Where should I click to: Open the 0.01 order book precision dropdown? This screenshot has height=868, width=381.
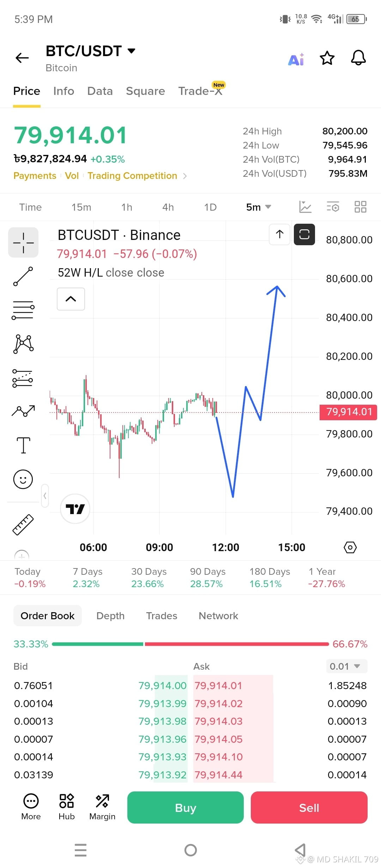coord(347,666)
